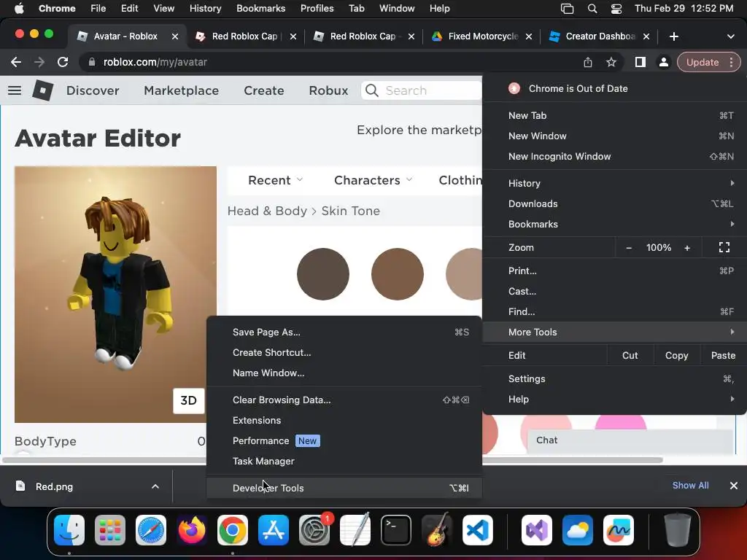This screenshot has height=560, width=747.
Task: Toggle avatar preview 3D button
Action: 189,400
